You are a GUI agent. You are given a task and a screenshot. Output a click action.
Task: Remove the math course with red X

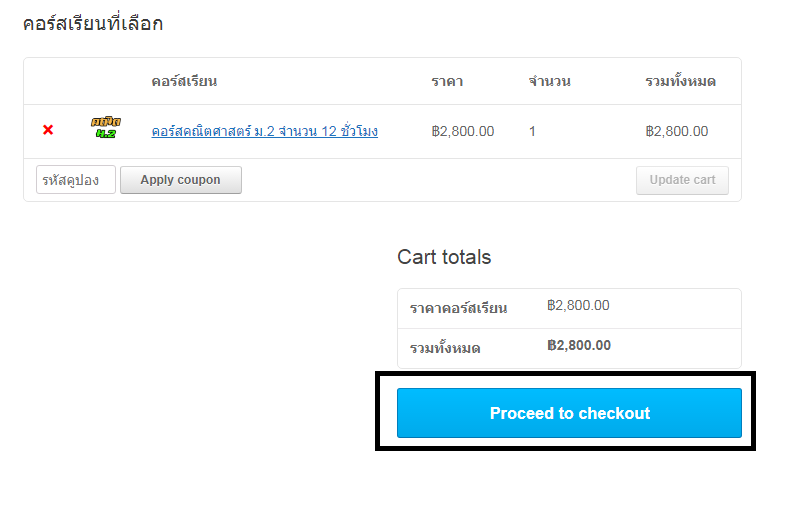(x=48, y=130)
